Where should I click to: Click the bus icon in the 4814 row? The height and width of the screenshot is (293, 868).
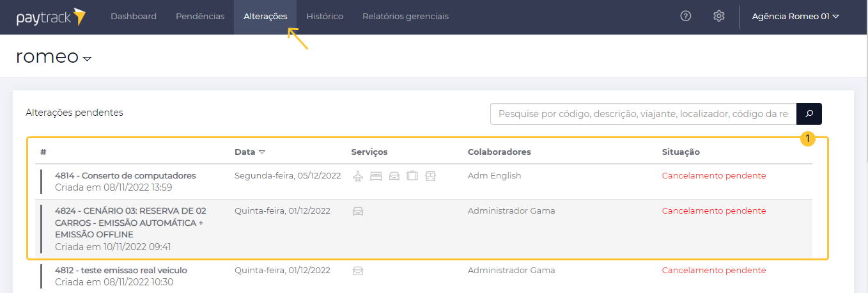point(430,176)
